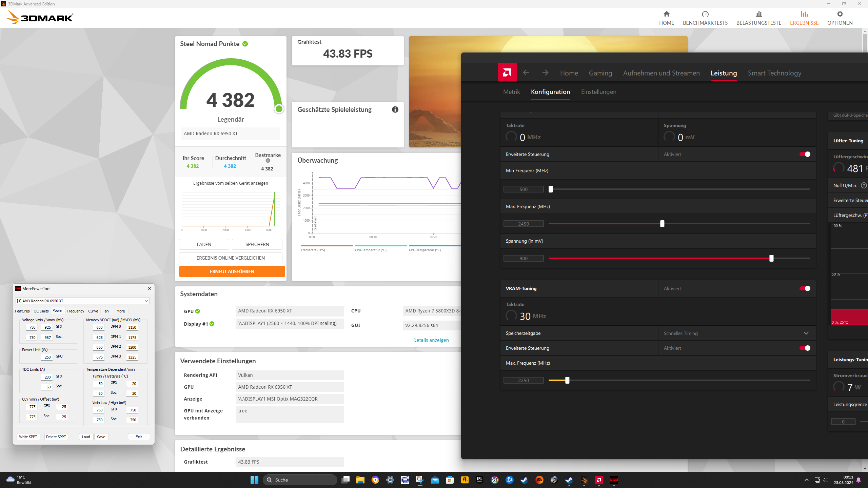Click ERNEUT AUSFÜHREN button

pos(232,271)
